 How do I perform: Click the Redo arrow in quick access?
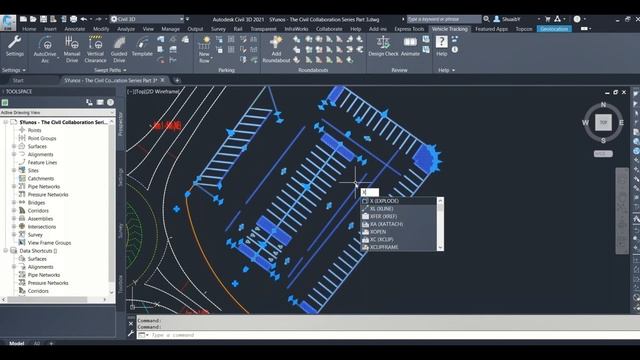98,19
